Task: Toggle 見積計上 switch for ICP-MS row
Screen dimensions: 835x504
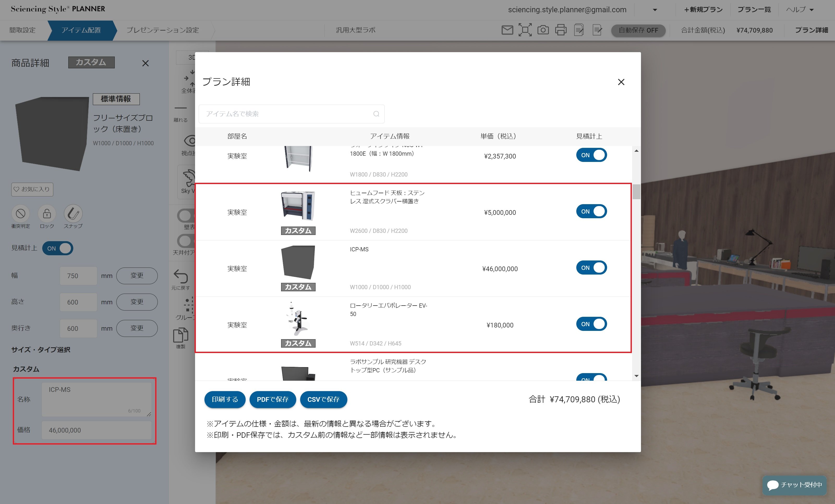Action: (591, 268)
